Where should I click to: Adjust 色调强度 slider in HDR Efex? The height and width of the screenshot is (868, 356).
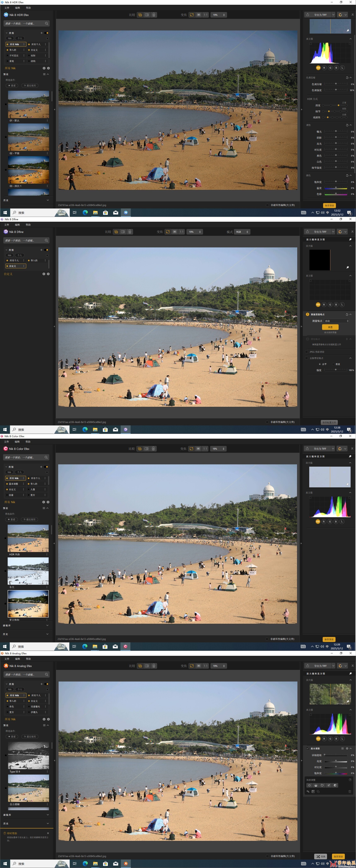[336, 90]
